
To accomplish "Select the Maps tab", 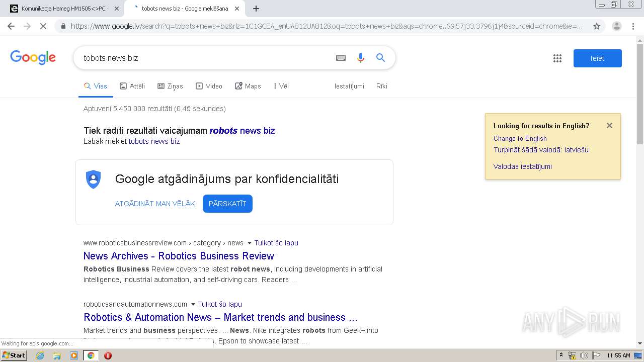I will tap(248, 86).
